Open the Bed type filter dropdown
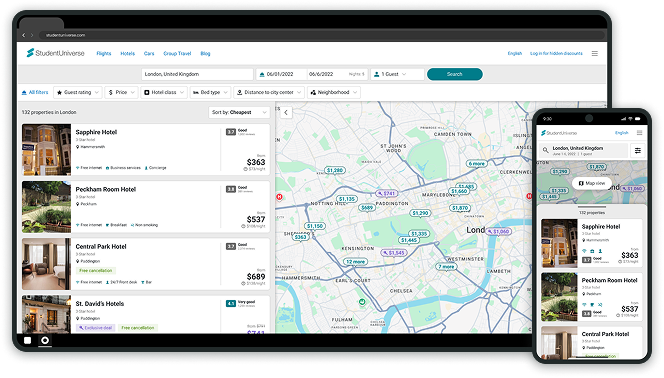Image resolution: width=664 pixels, height=378 pixels. point(210,92)
